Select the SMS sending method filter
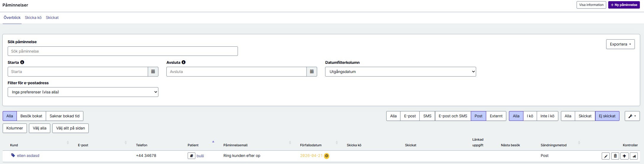The height and width of the screenshot is (164, 644). coord(427,116)
